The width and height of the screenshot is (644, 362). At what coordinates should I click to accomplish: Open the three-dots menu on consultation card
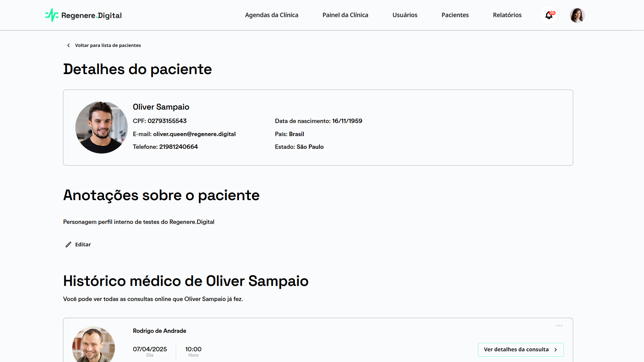pos(559,326)
